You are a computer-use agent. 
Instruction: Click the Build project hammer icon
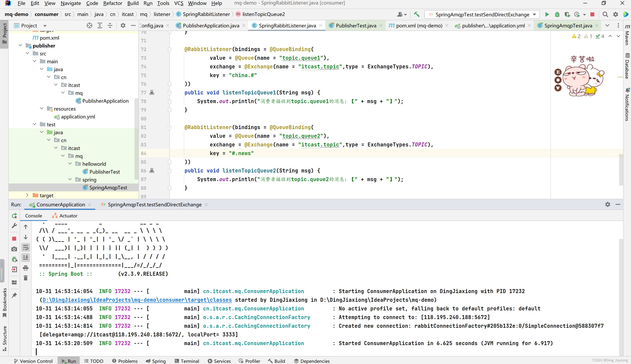(416, 15)
